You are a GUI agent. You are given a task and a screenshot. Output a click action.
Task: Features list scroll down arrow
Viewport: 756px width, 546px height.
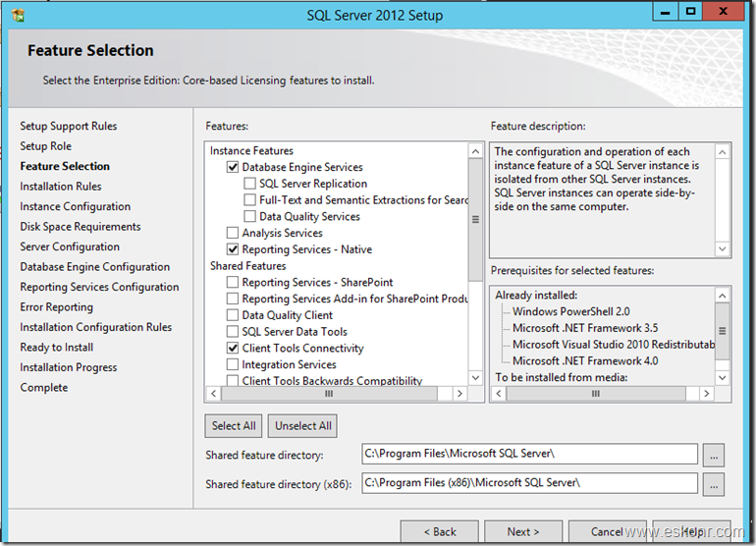click(x=475, y=378)
